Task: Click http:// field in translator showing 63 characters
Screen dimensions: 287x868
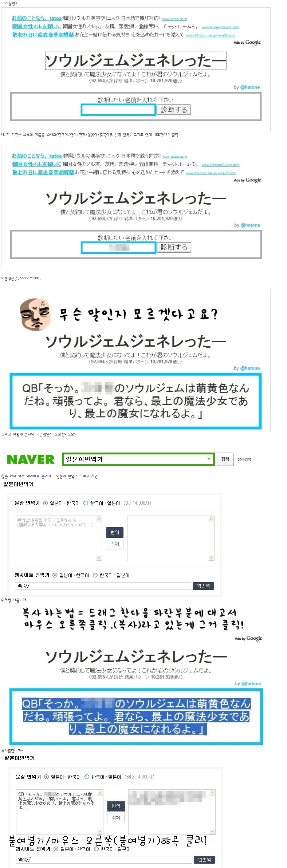Action: coord(104,859)
